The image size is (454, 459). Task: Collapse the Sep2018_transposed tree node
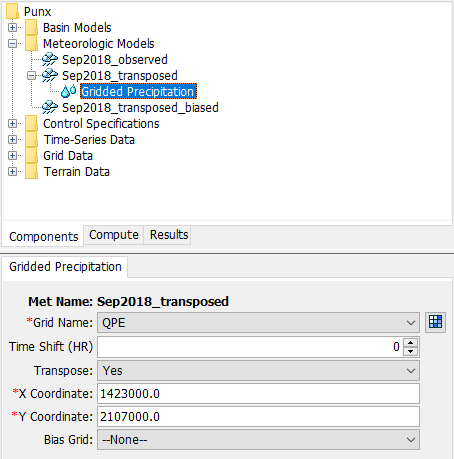pyautogui.click(x=31, y=76)
